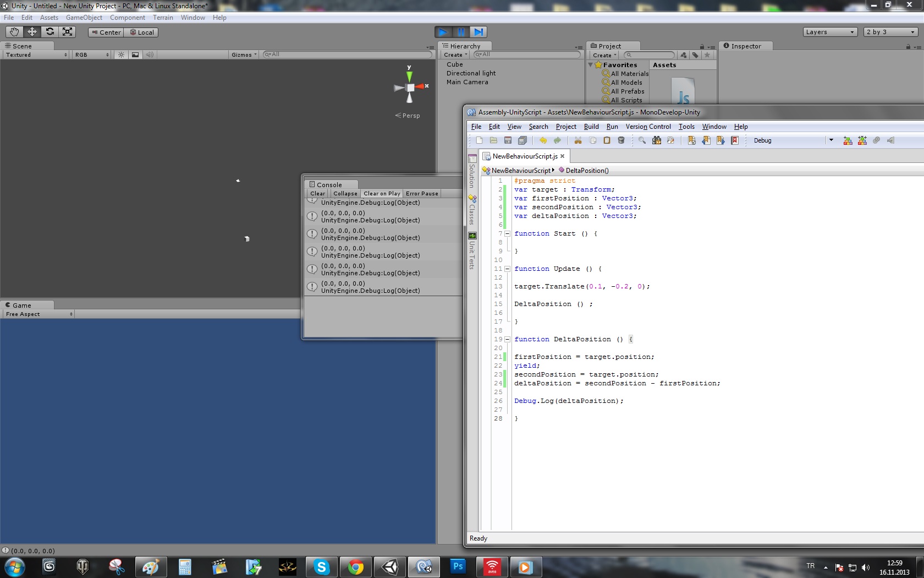Toggle scene lighting button in Scene view
Viewport: 924px width, 578px height.
(121, 54)
